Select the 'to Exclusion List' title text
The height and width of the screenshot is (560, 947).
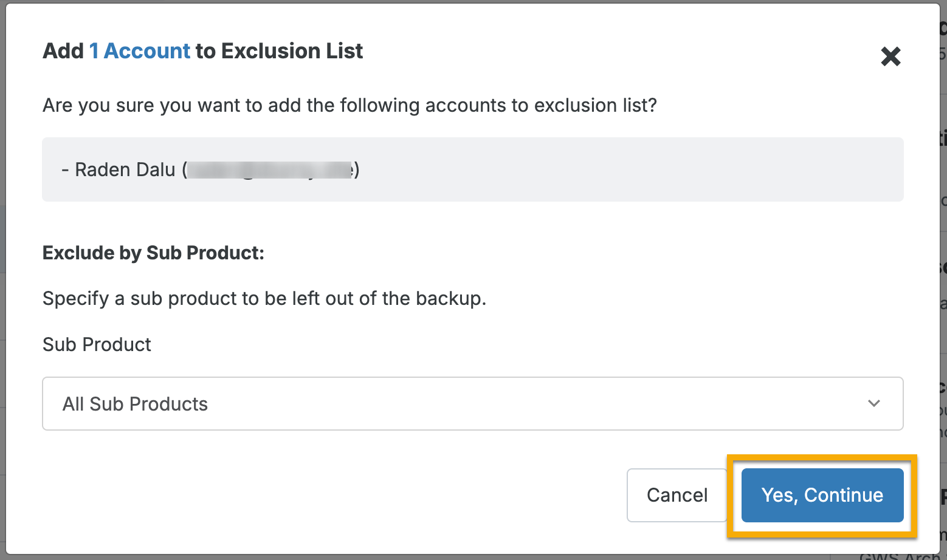click(x=279, y=51)
